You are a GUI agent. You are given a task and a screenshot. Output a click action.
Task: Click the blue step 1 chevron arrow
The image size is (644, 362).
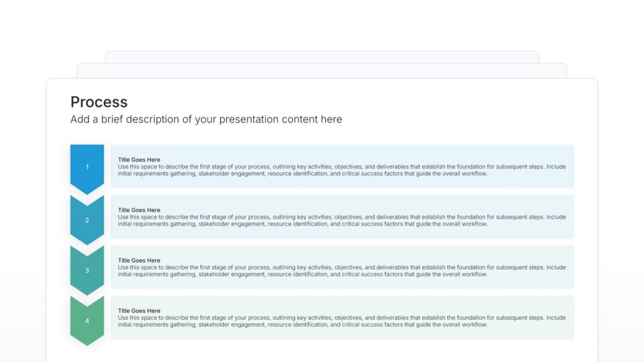pyautogui.click(x=87, y=167)
